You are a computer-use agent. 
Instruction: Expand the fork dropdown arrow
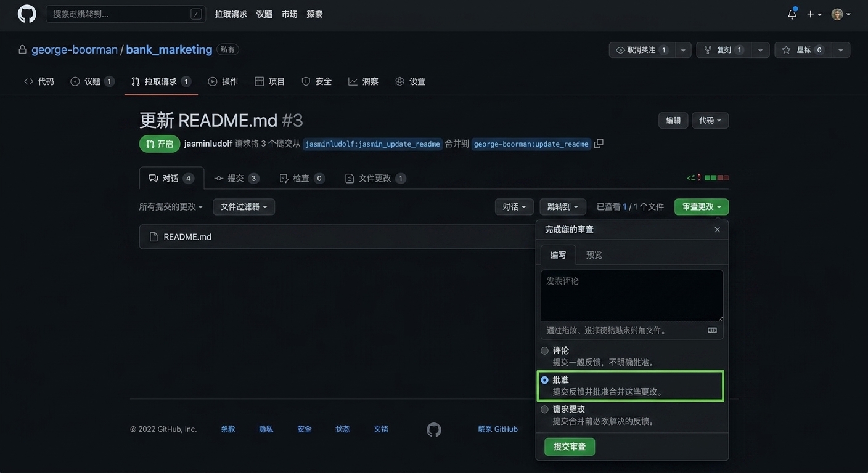tap(760, 50)
